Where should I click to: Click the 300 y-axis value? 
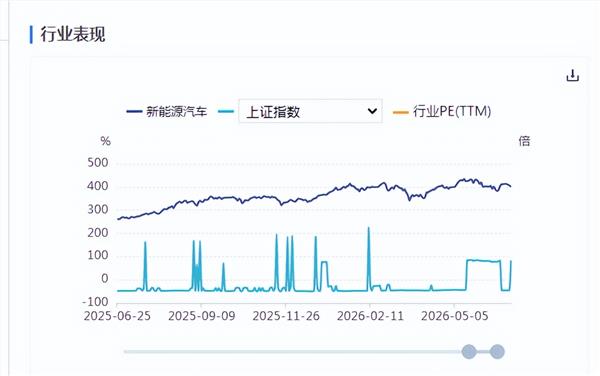click(x=98, y=209)
